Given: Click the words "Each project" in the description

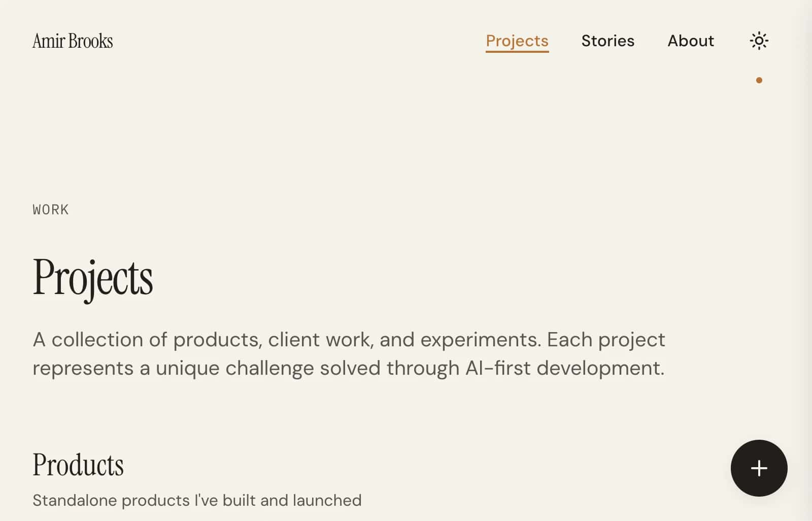Looking at the screenshot, I should pyautogui.click(x=605, y=339).
